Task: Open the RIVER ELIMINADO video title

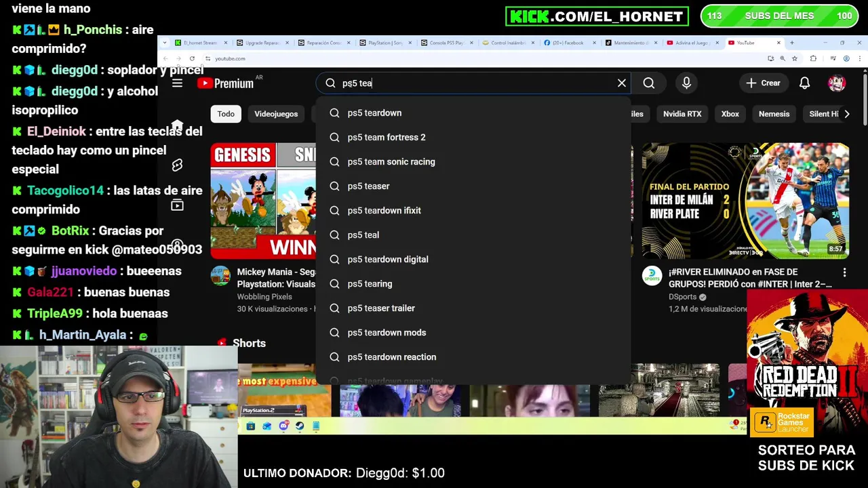Action: click(x=750, y=278)
